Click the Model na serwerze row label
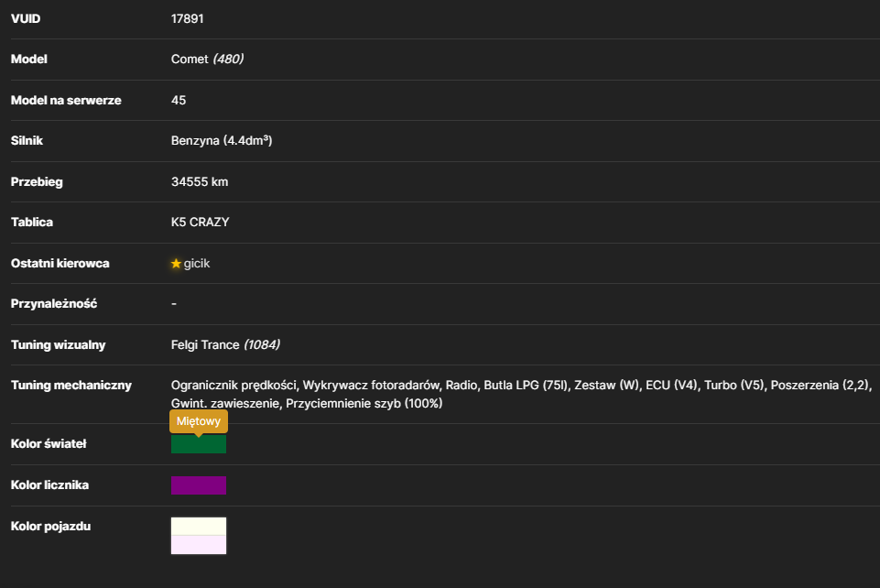 [x=66, y=100]
